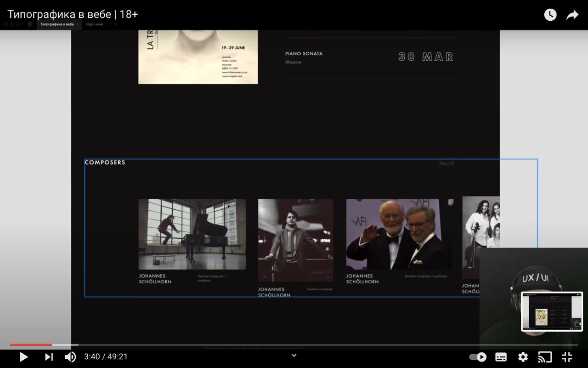The image size is (588, 368).
Task: Open the seated man in coat portrait
Action: click(295, 240)
